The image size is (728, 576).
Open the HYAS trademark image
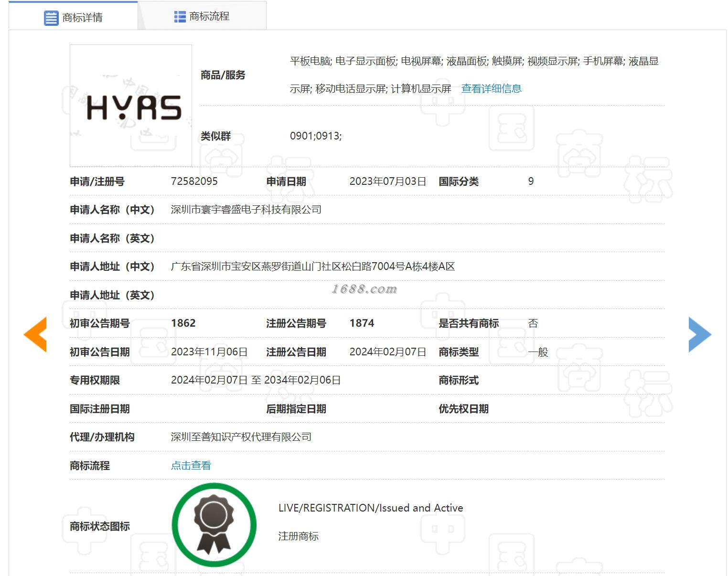pyautogui.click(x=131, y=106)
